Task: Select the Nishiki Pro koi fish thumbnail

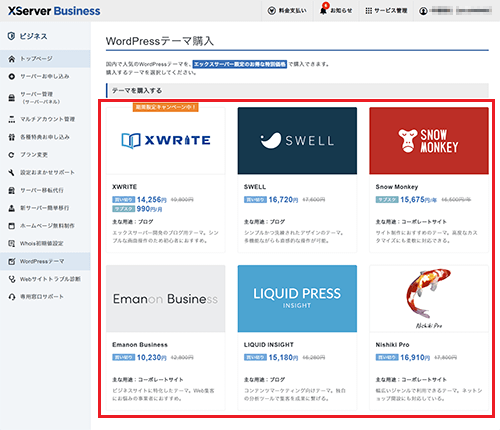Action: [429, 299]
